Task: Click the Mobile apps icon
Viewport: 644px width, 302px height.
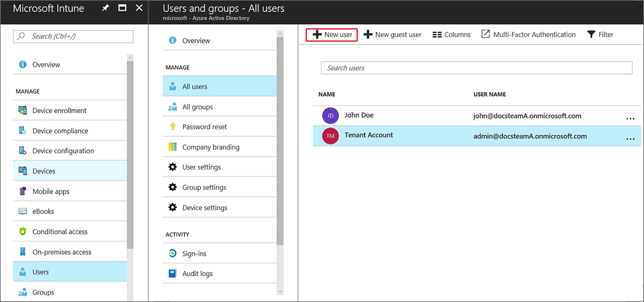Action: point(23,191)
